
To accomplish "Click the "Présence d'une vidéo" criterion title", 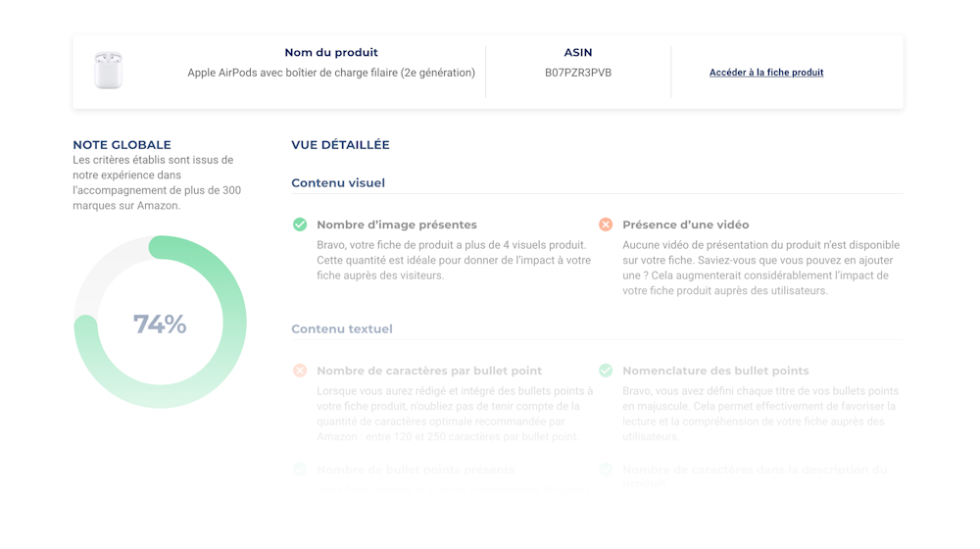I will (685, 225).
